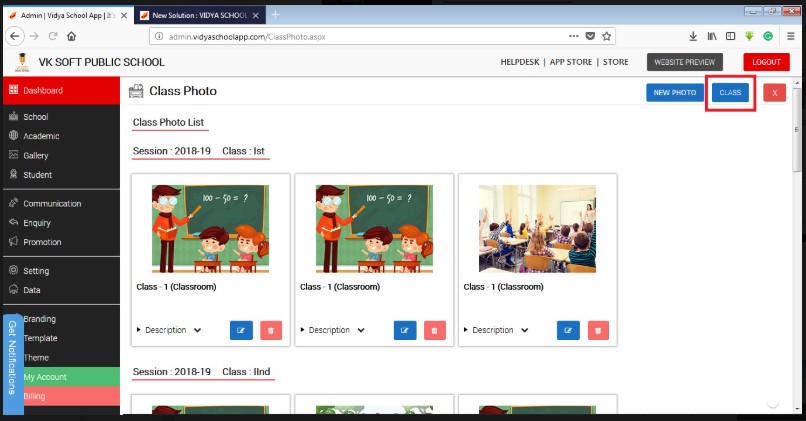The image size is (806, 421).
Task: Open the APP STORE link
Action: click(571, 62)
